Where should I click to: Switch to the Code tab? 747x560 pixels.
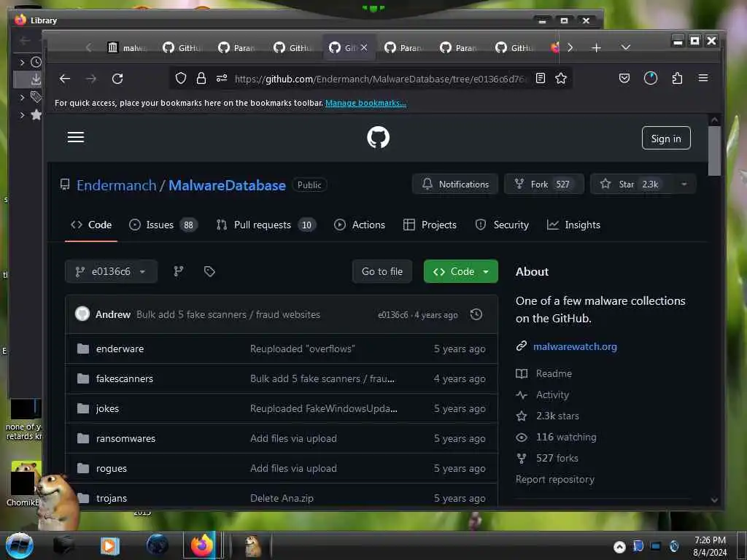[91, 225]
